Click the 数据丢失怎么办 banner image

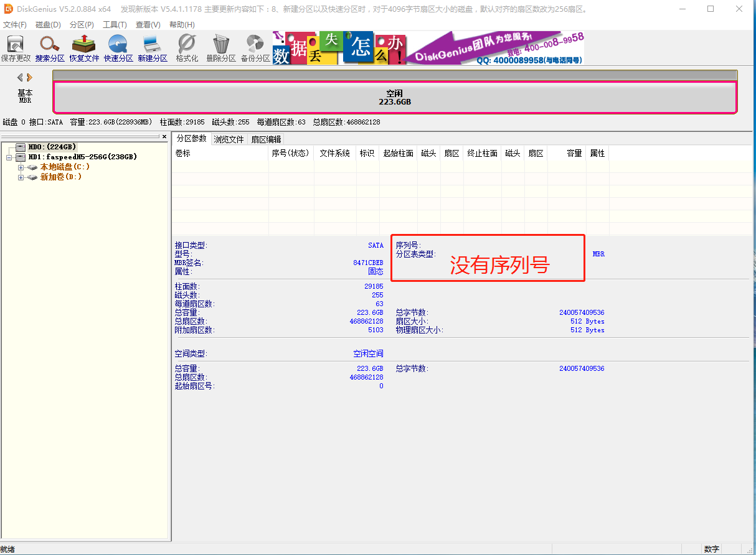pos(339,48)
